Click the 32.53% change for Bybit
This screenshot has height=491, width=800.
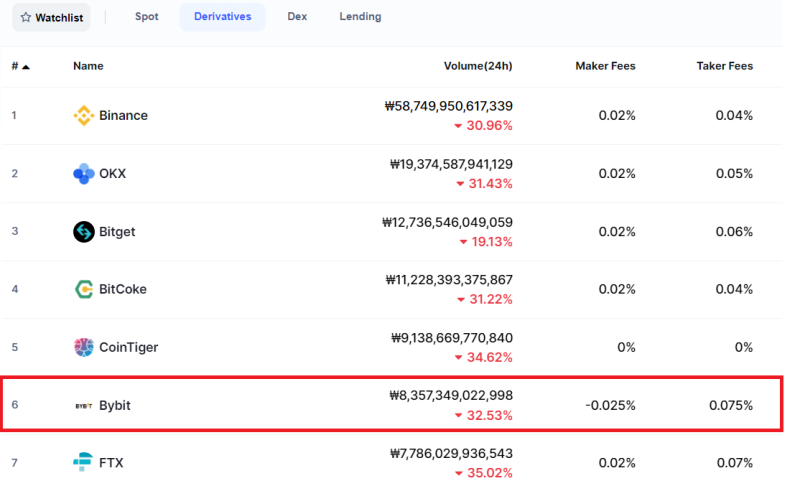483,415
